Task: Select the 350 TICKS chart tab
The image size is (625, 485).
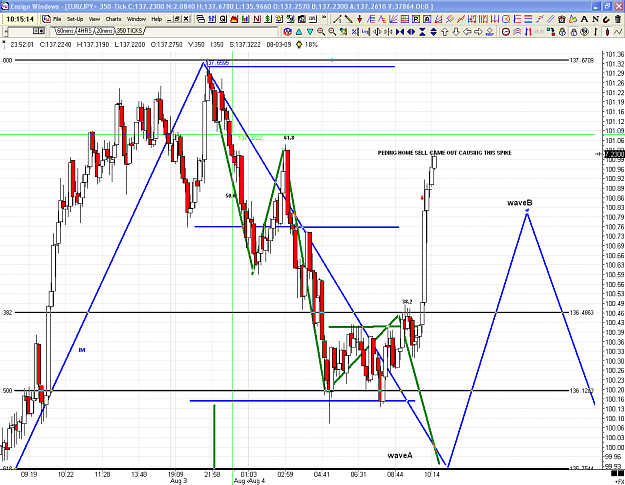Action: coord(129,31)
